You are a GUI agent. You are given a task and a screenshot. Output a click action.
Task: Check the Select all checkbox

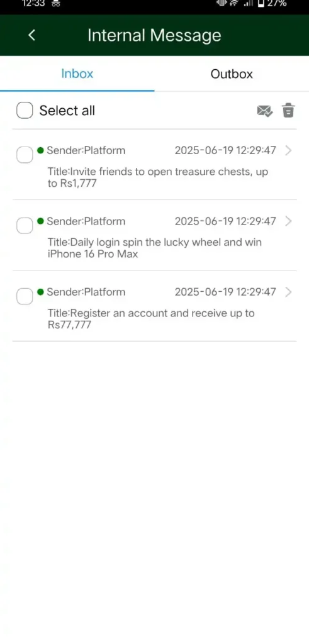tap(25, 111)
